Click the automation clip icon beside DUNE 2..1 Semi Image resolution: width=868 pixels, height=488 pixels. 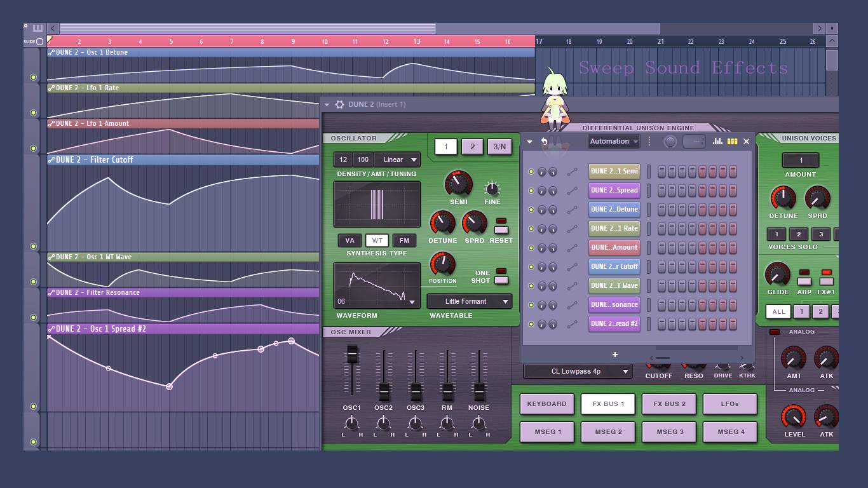572,172
